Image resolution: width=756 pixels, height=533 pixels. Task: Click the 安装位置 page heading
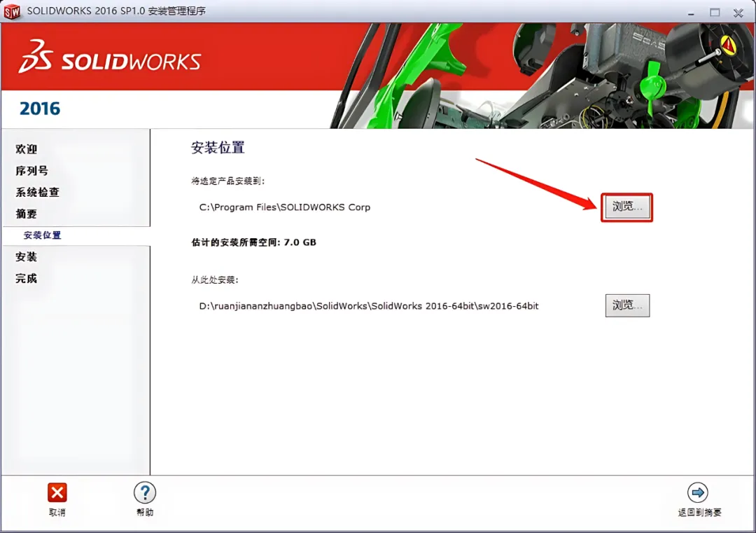218,148
